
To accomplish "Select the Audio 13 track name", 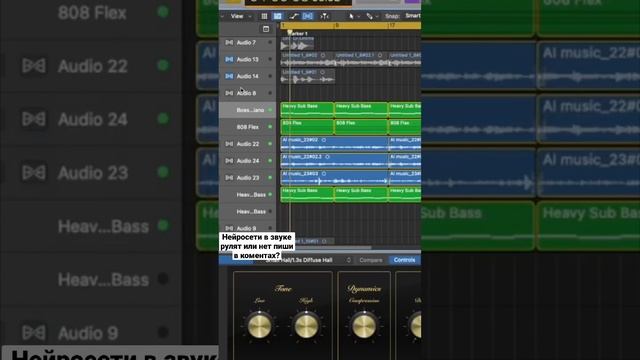I will tap(247, 60).
